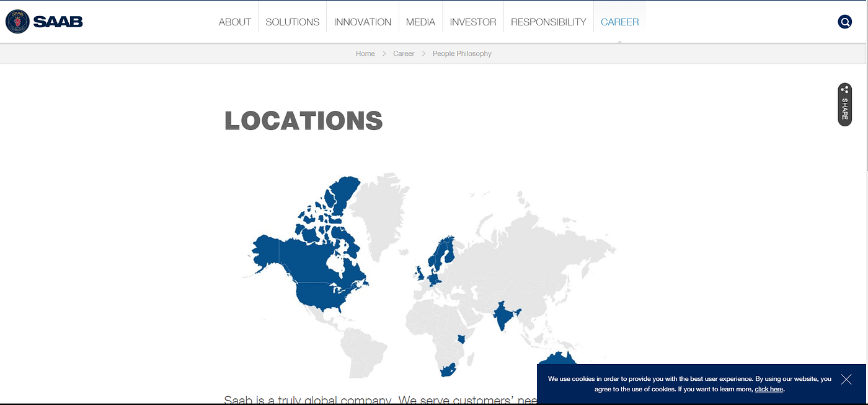Open the search magnifier icon

click(844, 22)
